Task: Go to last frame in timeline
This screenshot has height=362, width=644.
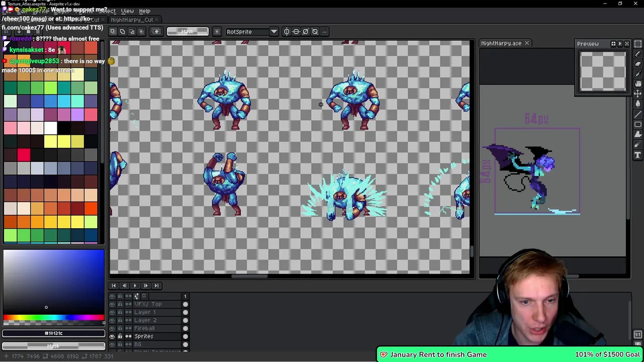Action: [x=156, y=286]
